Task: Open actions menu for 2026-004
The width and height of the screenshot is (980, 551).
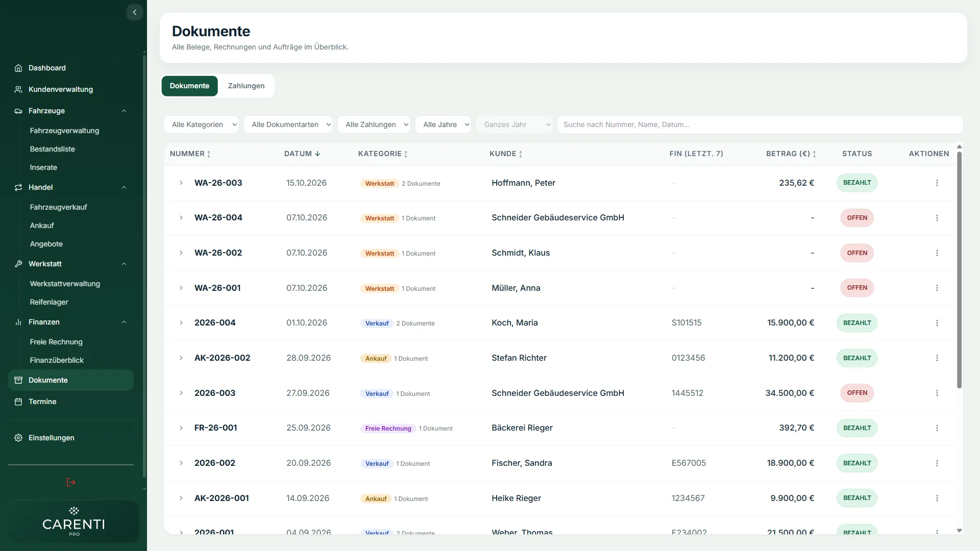Action: [x=937, y=323]
